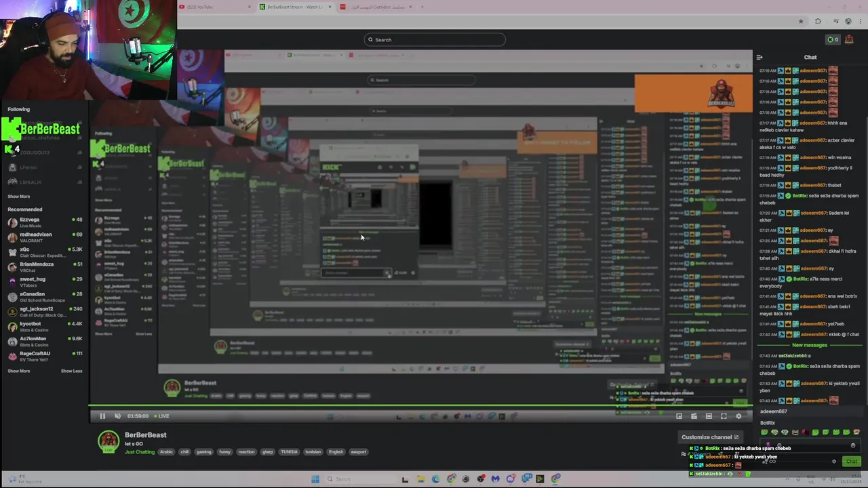Screen dimensions: 868x488
Task: Bookmark this page with star icon
Action: 801,21
